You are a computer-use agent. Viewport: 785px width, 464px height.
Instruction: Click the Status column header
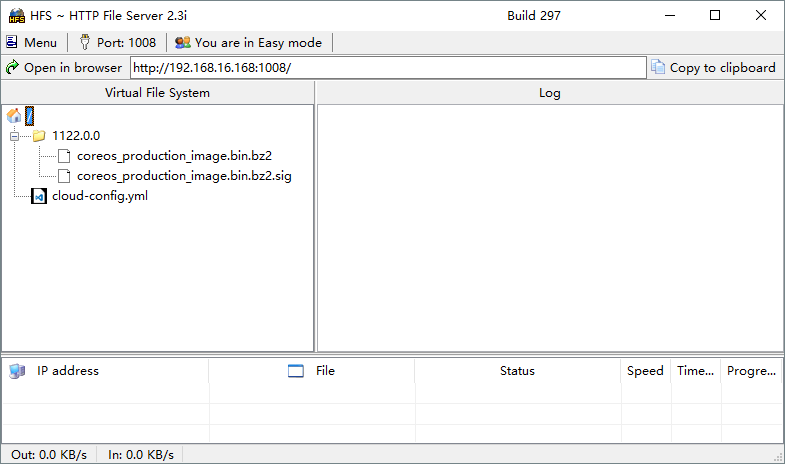(518, 371)
